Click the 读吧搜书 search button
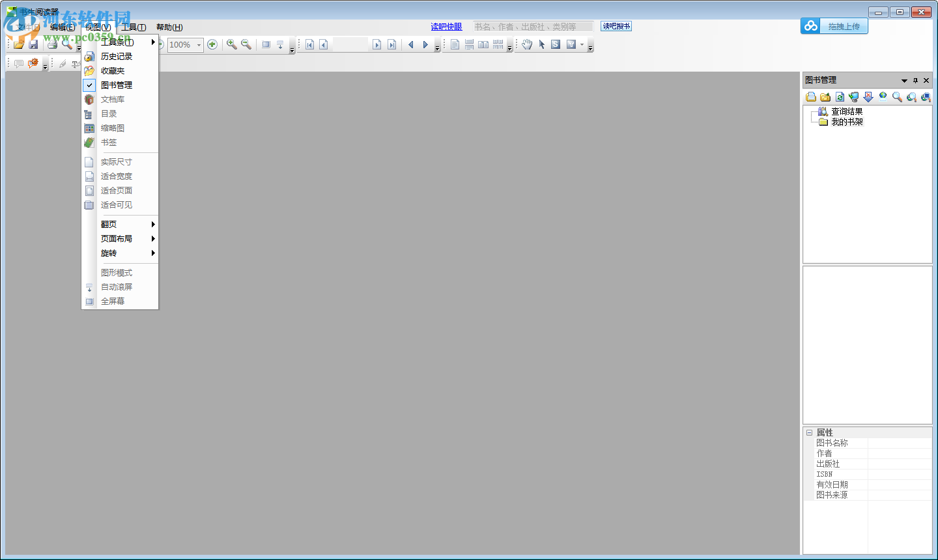Screen dimensions: 938x560 [x=616, y=26]
